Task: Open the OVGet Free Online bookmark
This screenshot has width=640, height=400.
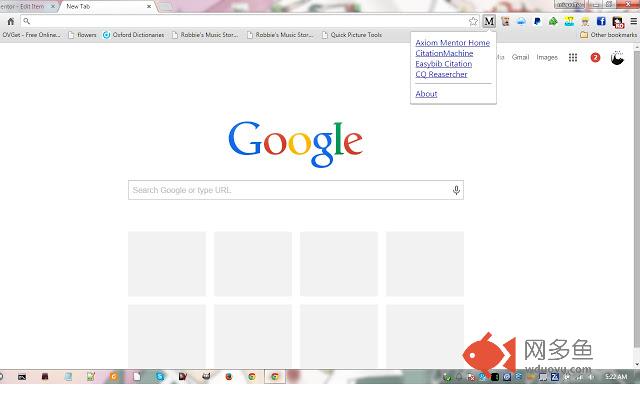Action: click(31, 35)
